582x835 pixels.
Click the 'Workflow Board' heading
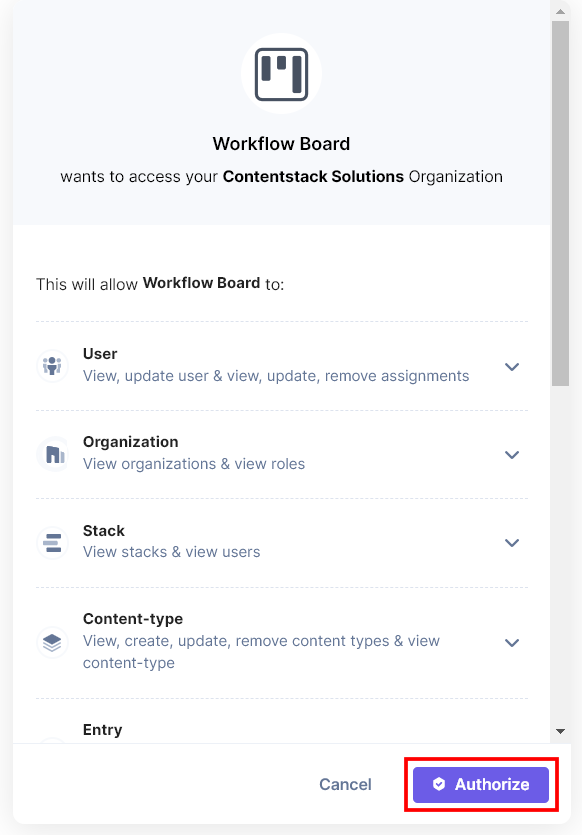pyautogui.click(x=281, y=144)
